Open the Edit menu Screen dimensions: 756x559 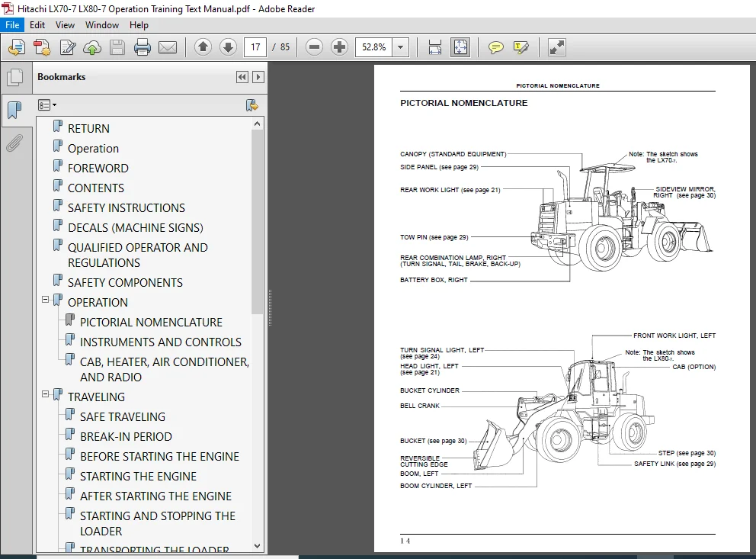37,25
